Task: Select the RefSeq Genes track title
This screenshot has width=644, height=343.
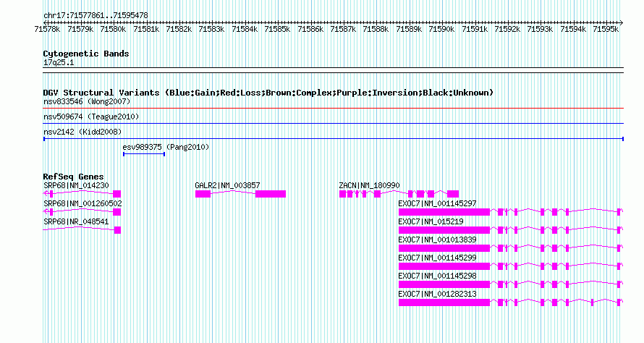Action: tap(74, 177)
